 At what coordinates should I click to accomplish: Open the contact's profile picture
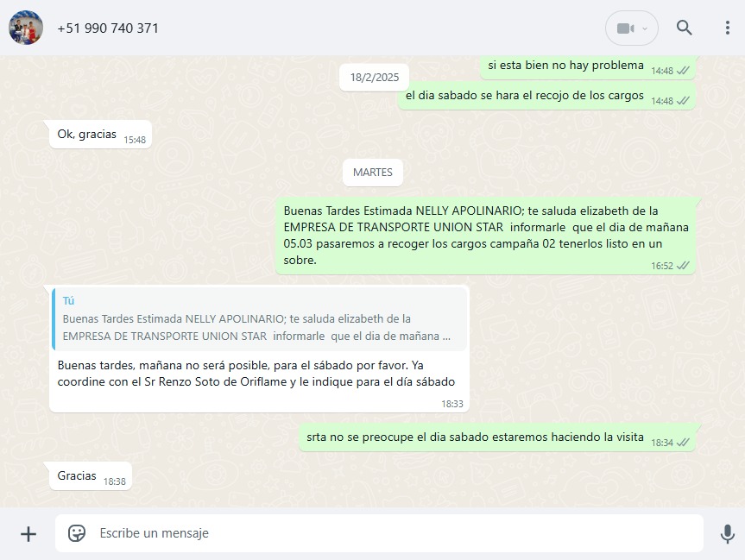pos(26,28)
